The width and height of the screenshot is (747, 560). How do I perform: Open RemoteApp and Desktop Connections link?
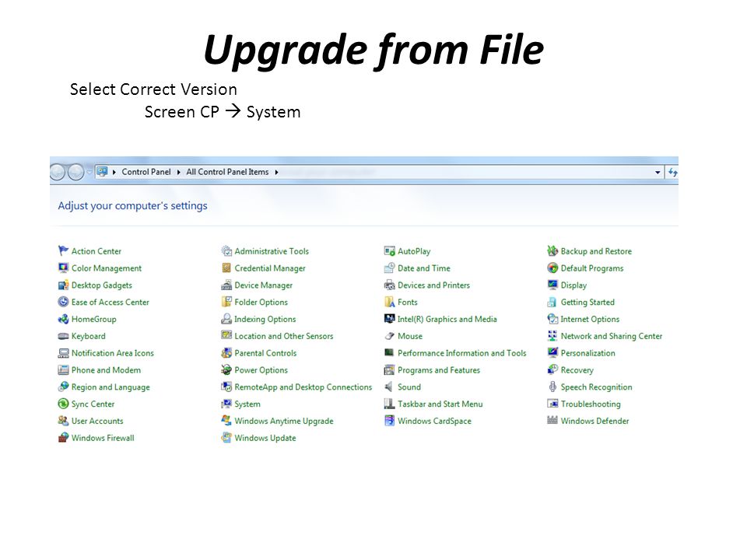303,387
